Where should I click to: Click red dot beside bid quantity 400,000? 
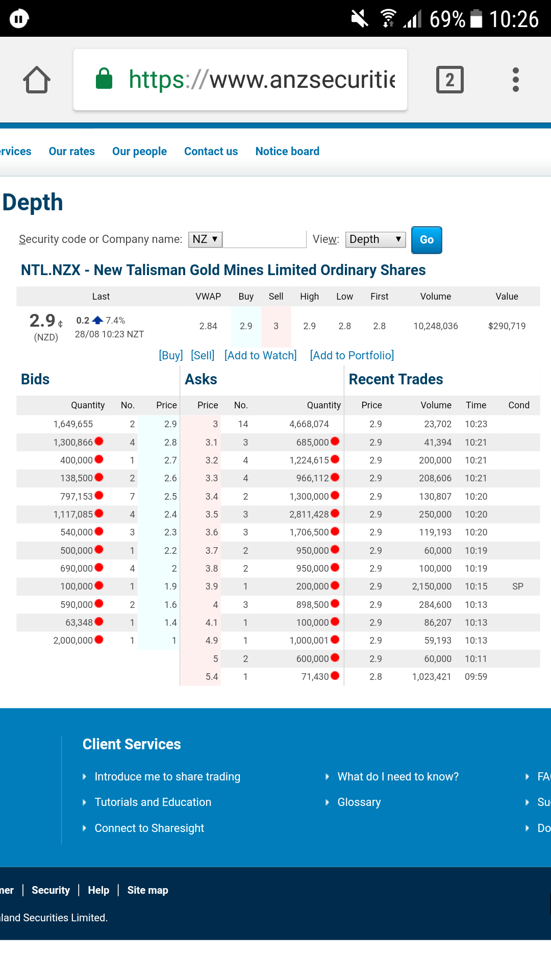coord(99,459)
